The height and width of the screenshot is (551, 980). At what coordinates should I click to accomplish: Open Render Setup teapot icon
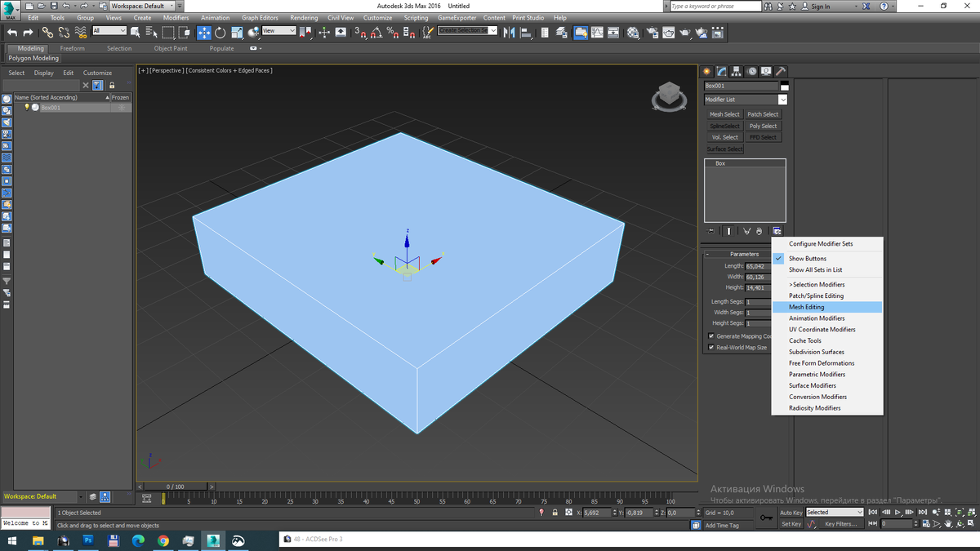coord(653,33)
